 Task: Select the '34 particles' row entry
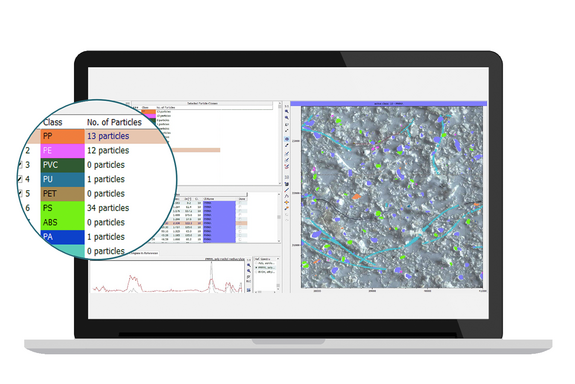coord(108,208)
